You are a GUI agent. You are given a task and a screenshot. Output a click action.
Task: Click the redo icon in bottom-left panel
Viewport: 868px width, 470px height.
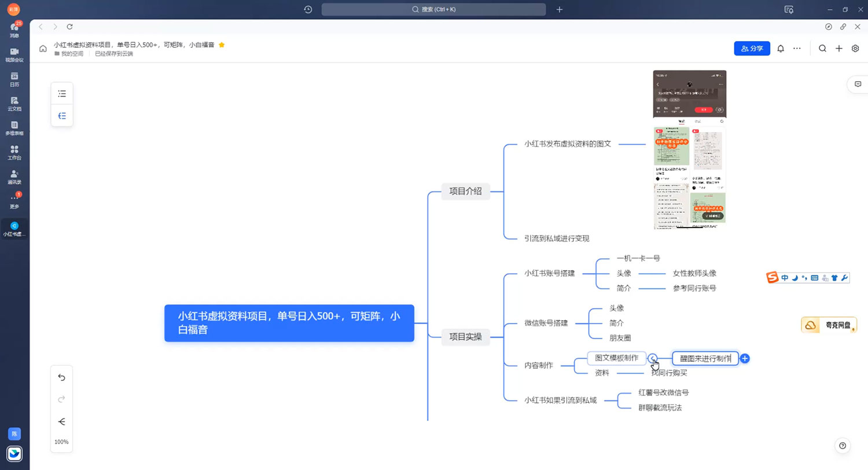tap(61, 399)
